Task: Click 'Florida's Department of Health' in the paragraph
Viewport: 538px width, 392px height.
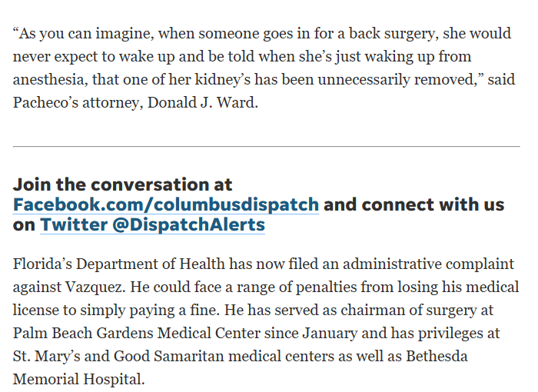Action: tap(118, 264)
